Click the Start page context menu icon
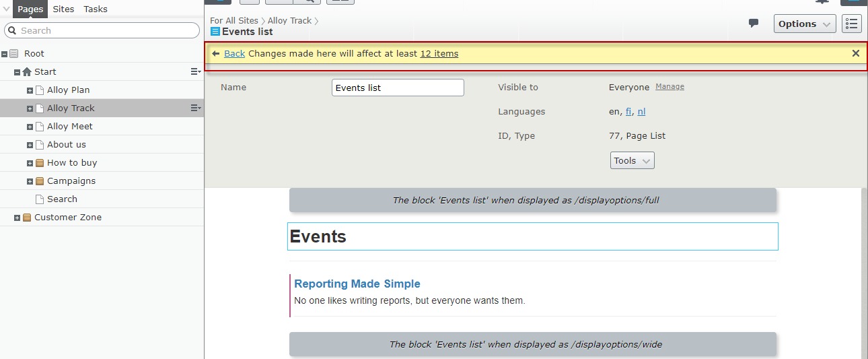 tap(195, 71)
